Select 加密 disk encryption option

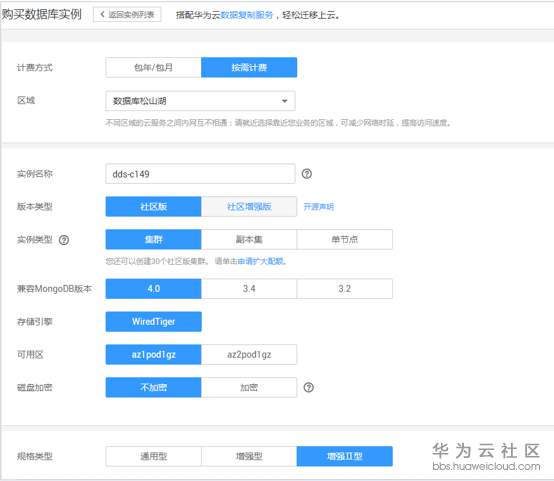[249, 387]
